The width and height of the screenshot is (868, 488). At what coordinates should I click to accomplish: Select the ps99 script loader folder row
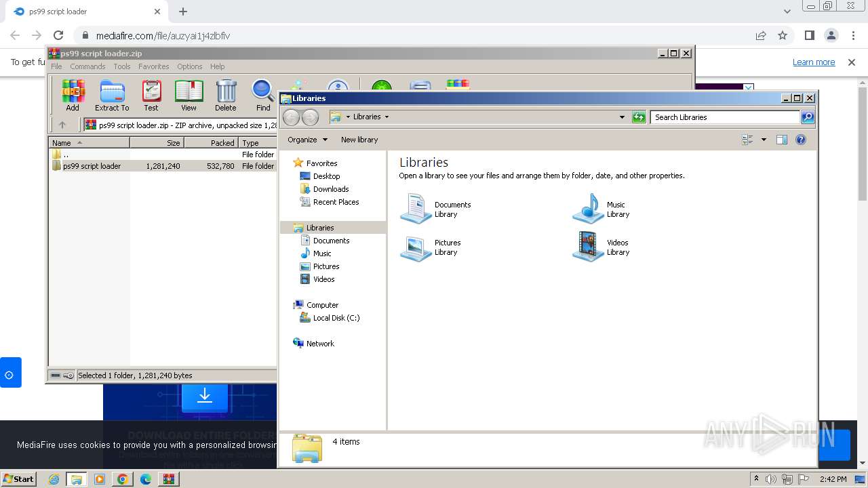pyautogui.click(x=163, y=166)
